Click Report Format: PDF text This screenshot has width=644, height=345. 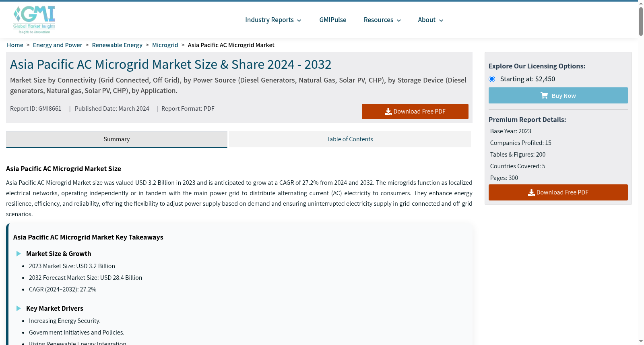point(188,109)
